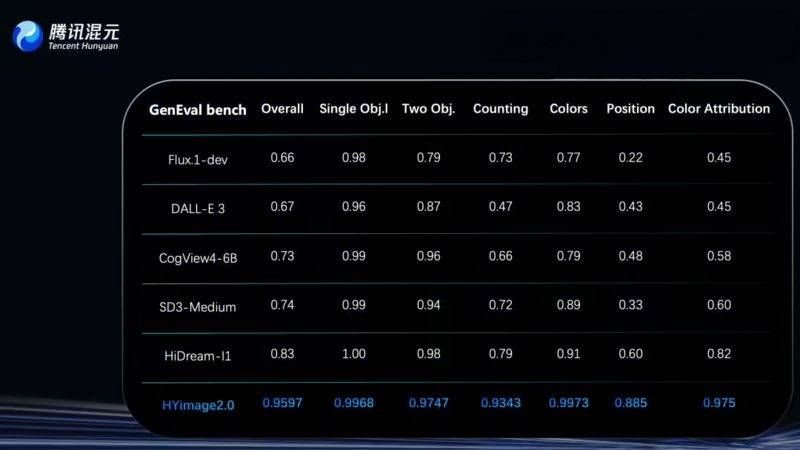Viewport: 800px width, 450px height.
Task: Click CogView4-6B Counting value 0.66
Action: pyautogui.click(x=501, y=256)
